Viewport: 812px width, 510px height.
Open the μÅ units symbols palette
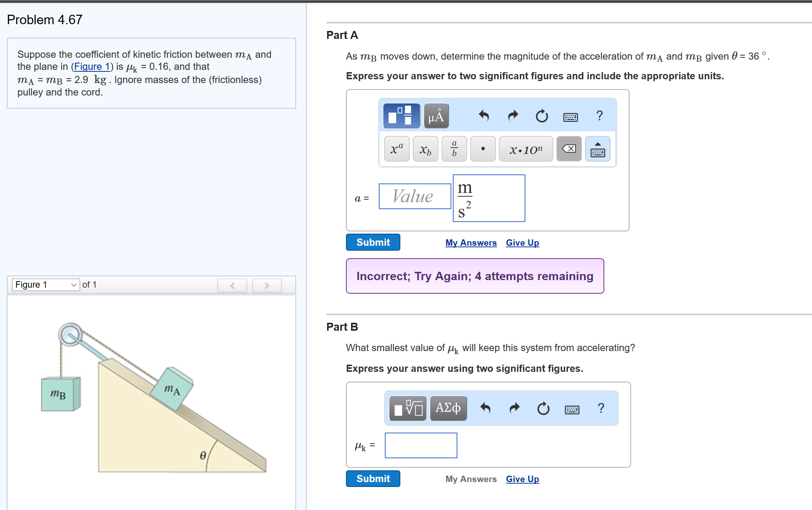[x=436, y=116]
